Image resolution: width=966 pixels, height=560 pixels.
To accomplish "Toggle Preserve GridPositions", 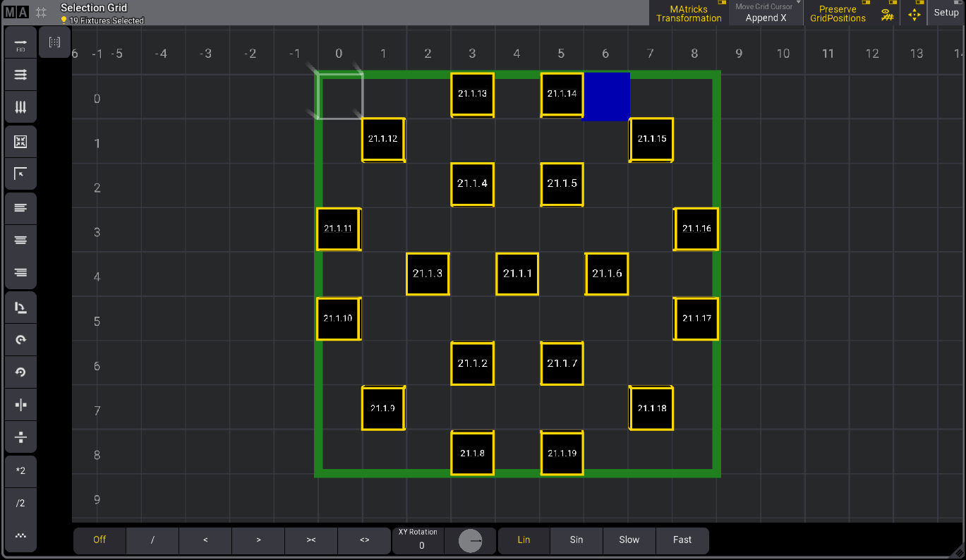I will pos(838,13).
